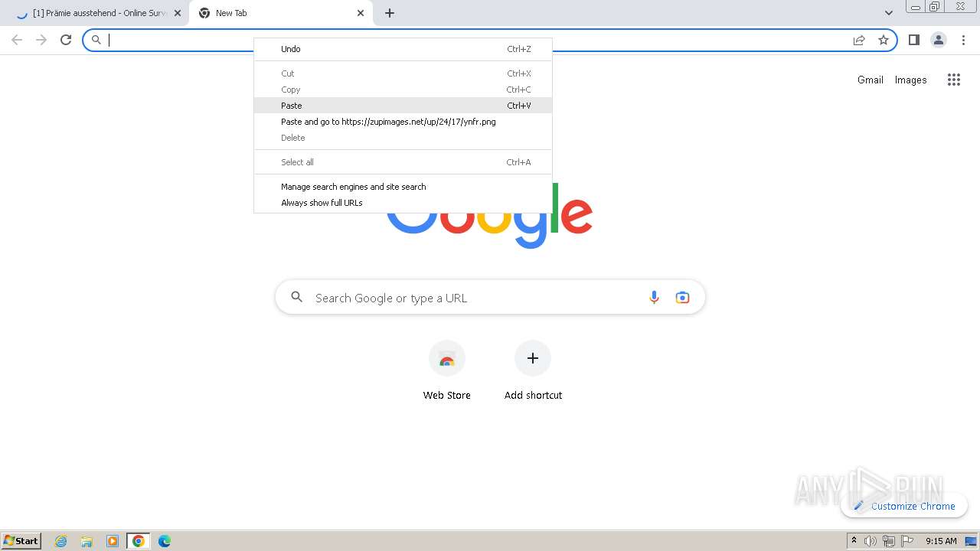Bookmark this tab with the star icon
The image size is (980, 551).
click(x=884, y=40)
